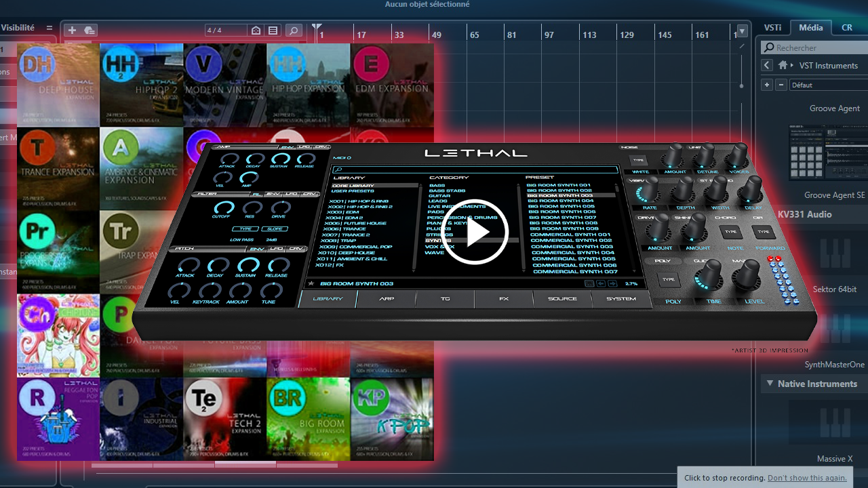868x488 pixels.
Task: Select the LIBRARY tab in Lethal
Action: (x=328, y=299)
